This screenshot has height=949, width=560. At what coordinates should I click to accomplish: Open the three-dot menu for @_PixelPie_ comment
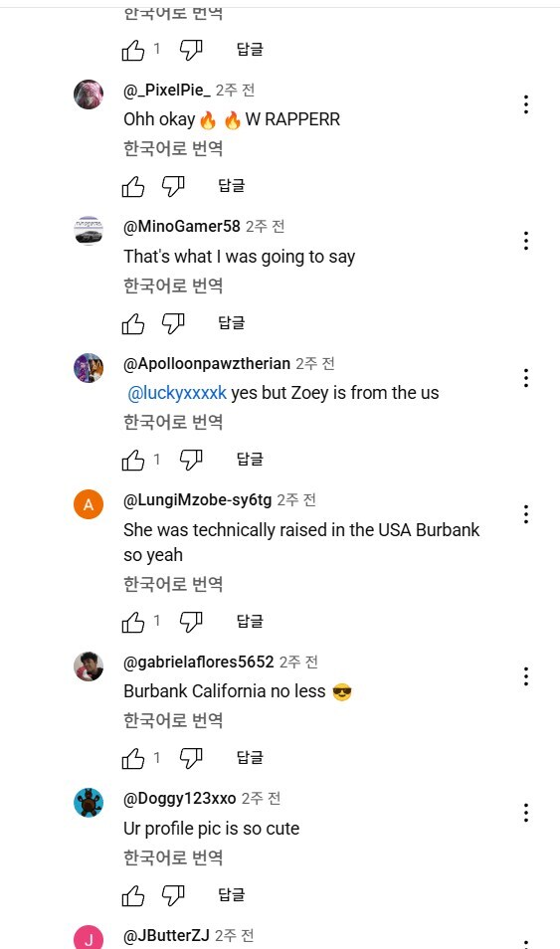coord(526,104)
